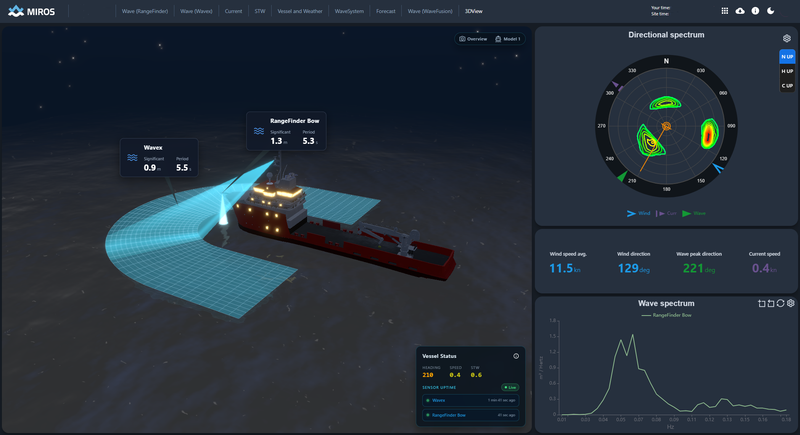Switch to the Current tab
This screenshot has height=435, width=800.
[x=233, y=11]
